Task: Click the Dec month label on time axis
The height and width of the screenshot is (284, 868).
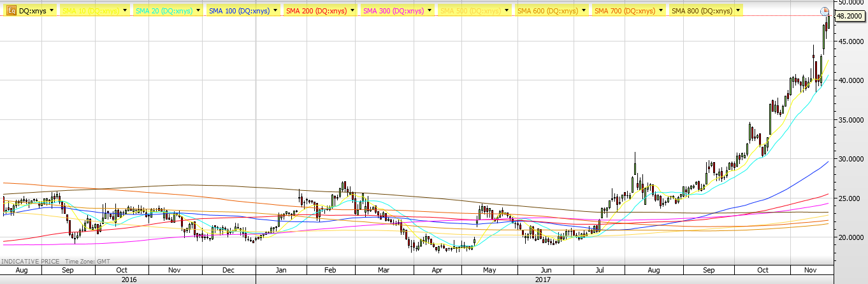Action: tap(229, 270)
